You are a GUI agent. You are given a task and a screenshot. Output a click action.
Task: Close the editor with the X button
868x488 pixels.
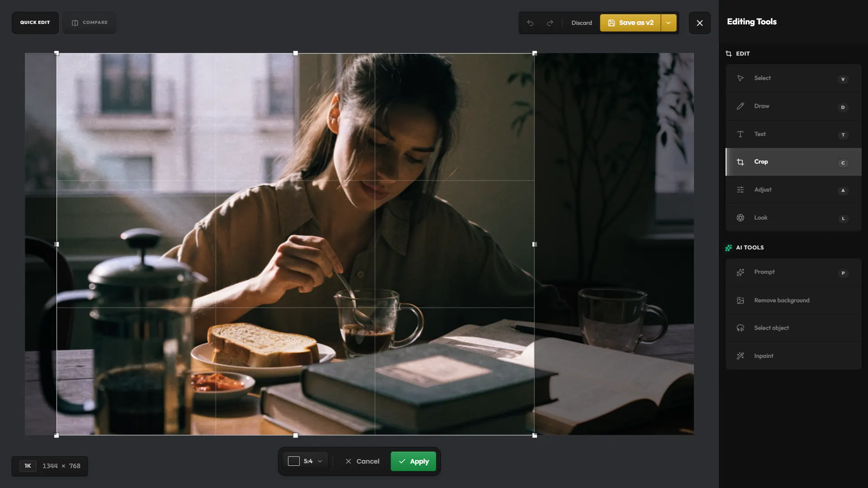[x=699, y=23]
